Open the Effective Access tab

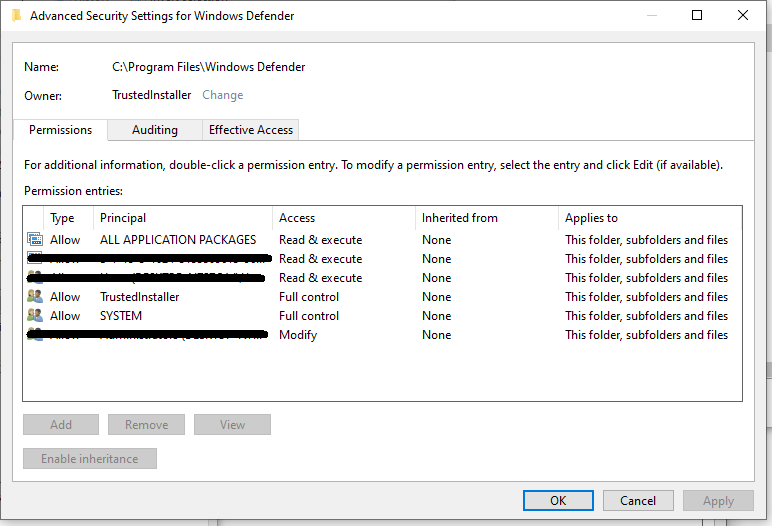point(251,130)
